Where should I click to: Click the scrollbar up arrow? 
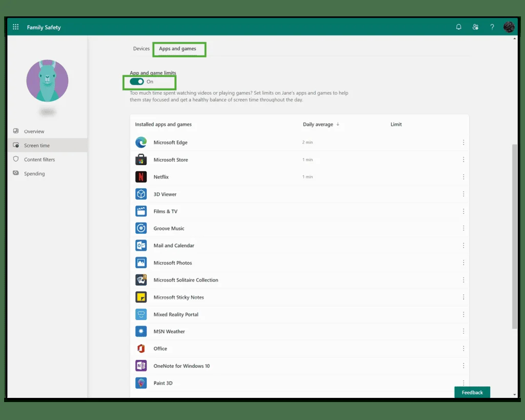[515, 39]
